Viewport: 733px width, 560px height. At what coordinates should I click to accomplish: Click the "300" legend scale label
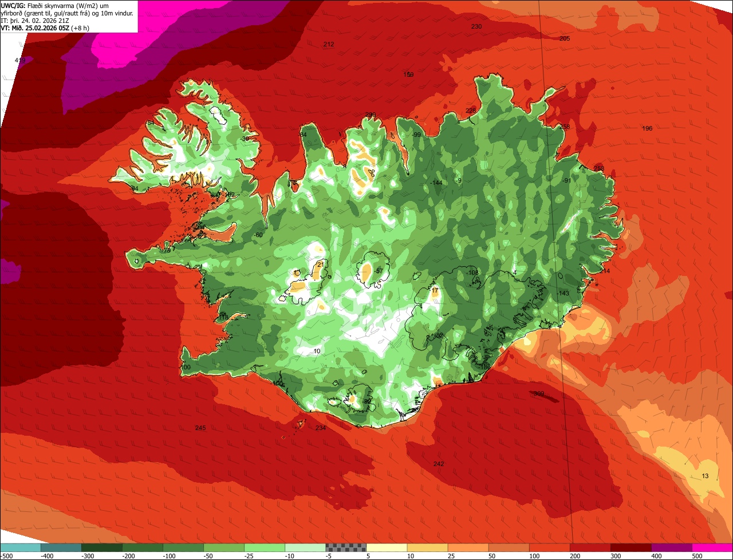(617, 555)
